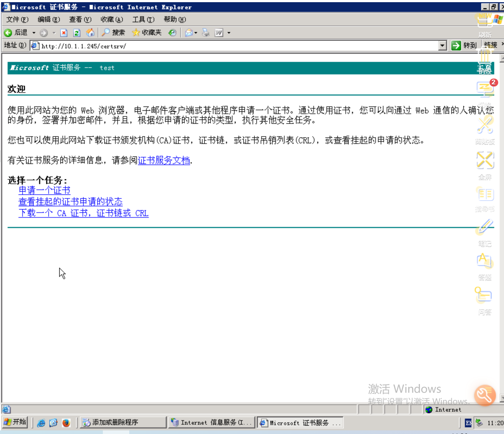
Task: Open the 申请一个证书 link
Action: [x=45, y=190]
